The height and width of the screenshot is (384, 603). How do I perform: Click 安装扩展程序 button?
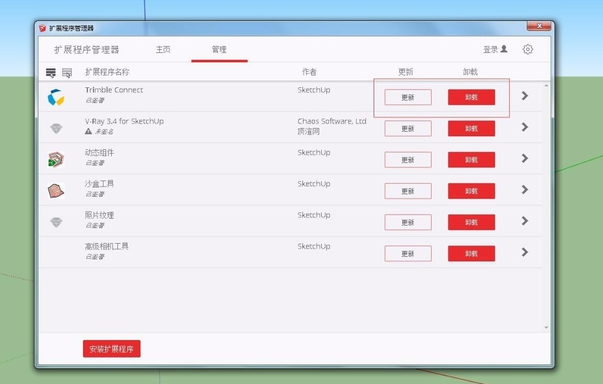coord(112,349)
